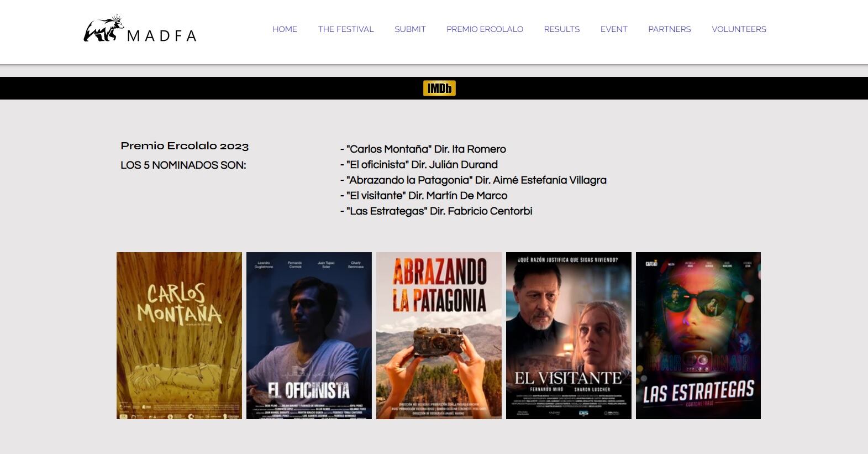Screen dimensions: 868x454
Task: Open the El Oficinista poster
Action: coord(309,336)
